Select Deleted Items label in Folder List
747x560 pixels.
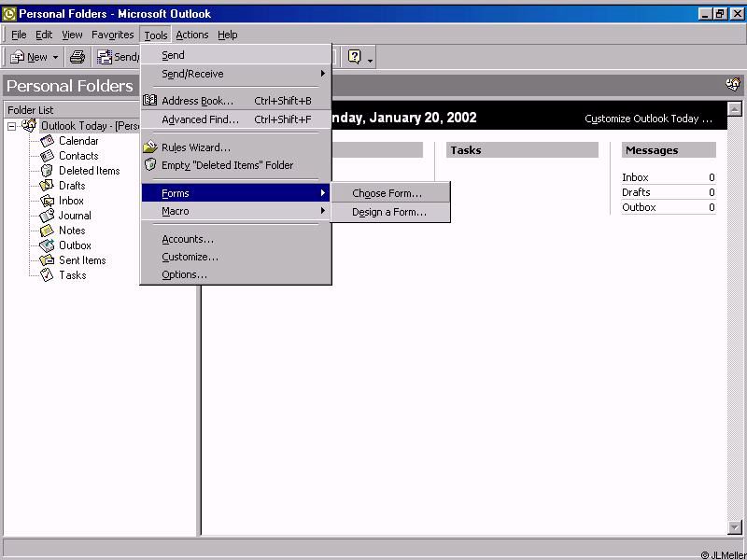pos(89,171)
